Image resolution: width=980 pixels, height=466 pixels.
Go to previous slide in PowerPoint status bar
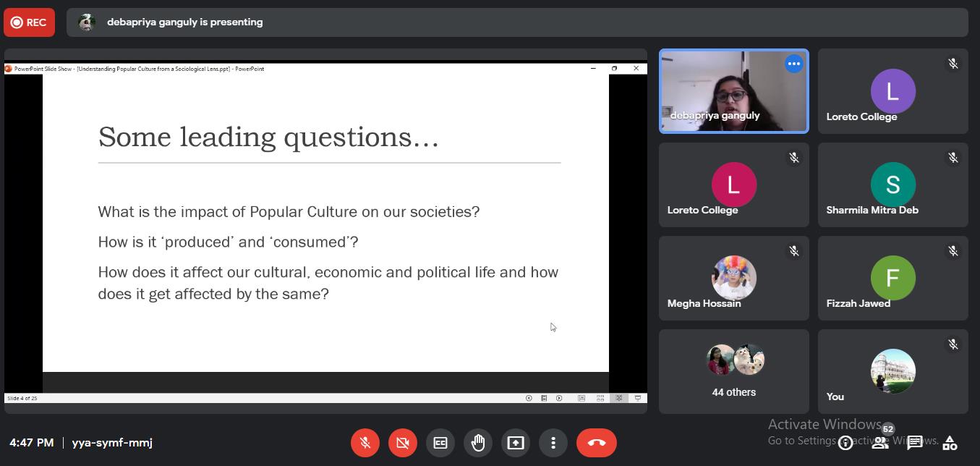point(529,398)
